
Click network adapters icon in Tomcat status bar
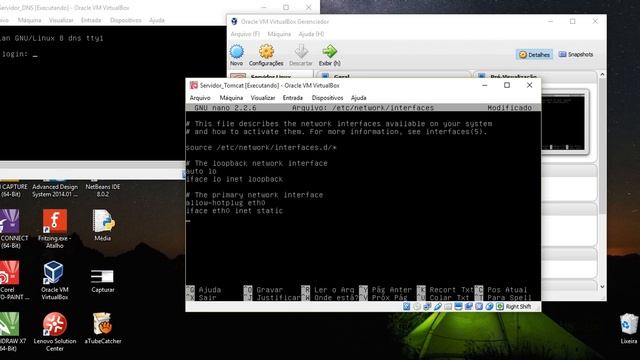tap(427, 307)
